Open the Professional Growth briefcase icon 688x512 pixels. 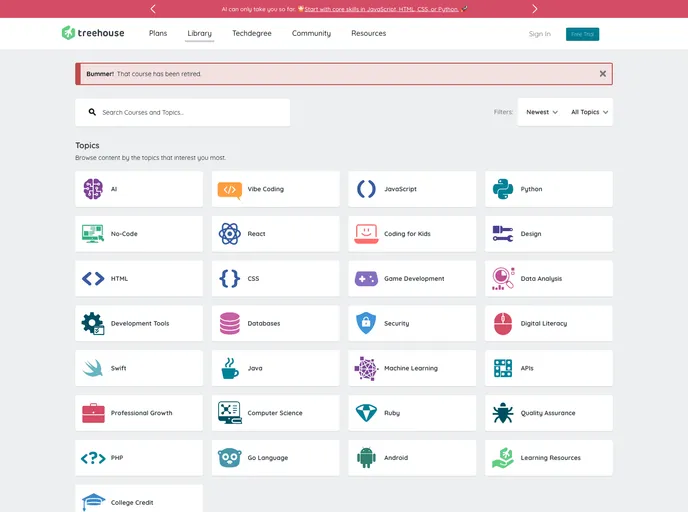click(93, 413)
